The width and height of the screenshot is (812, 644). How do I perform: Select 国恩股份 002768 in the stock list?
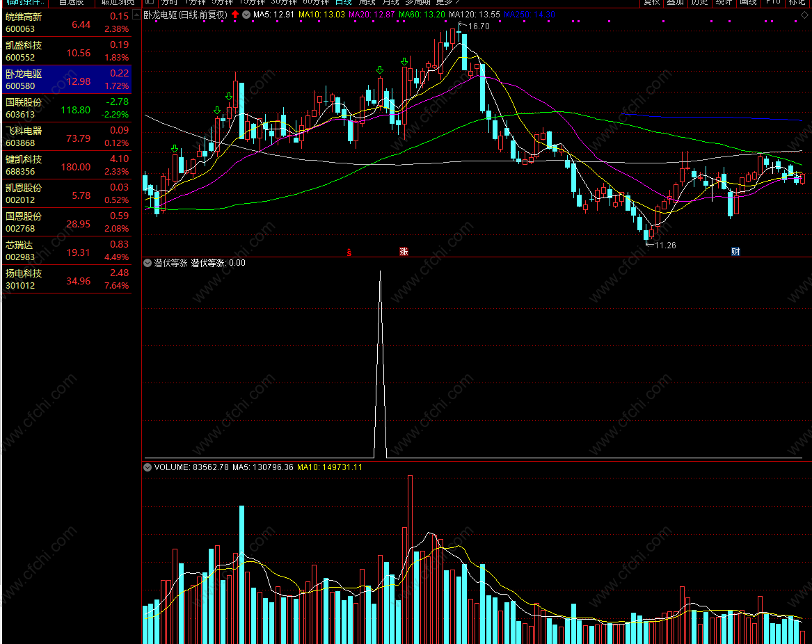67,222
